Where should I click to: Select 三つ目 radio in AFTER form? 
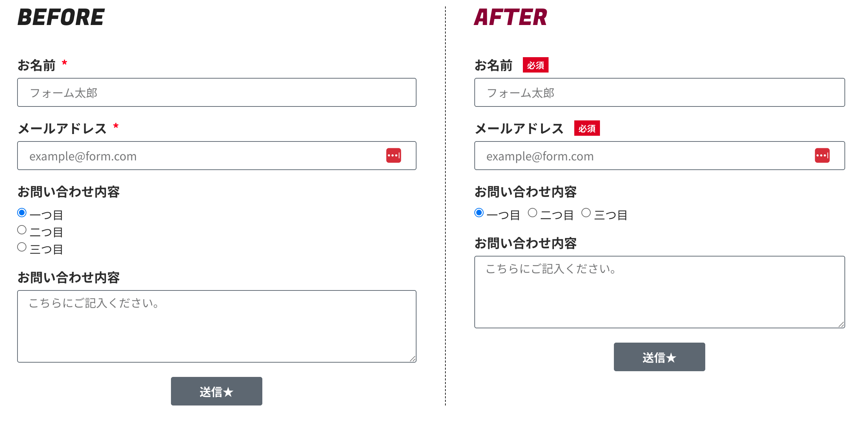586,213
